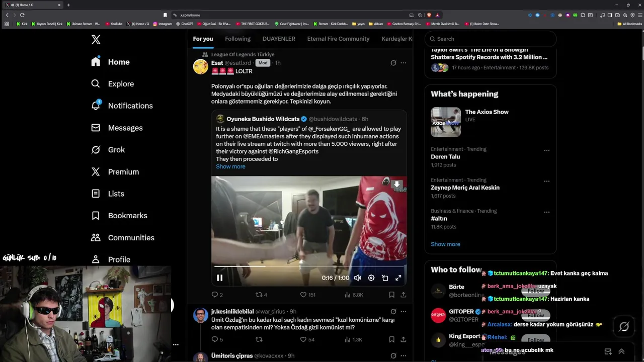This screenshot has height=362, width=644.
Task: Reload the browser page
Action: (x=22, y=15)
